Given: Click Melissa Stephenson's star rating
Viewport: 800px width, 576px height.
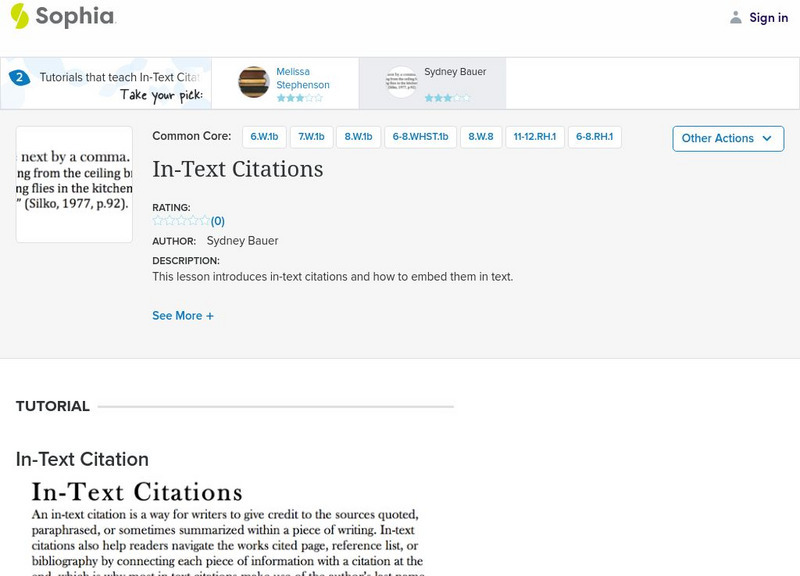Looking at the screenshot, I should point(299,98).
